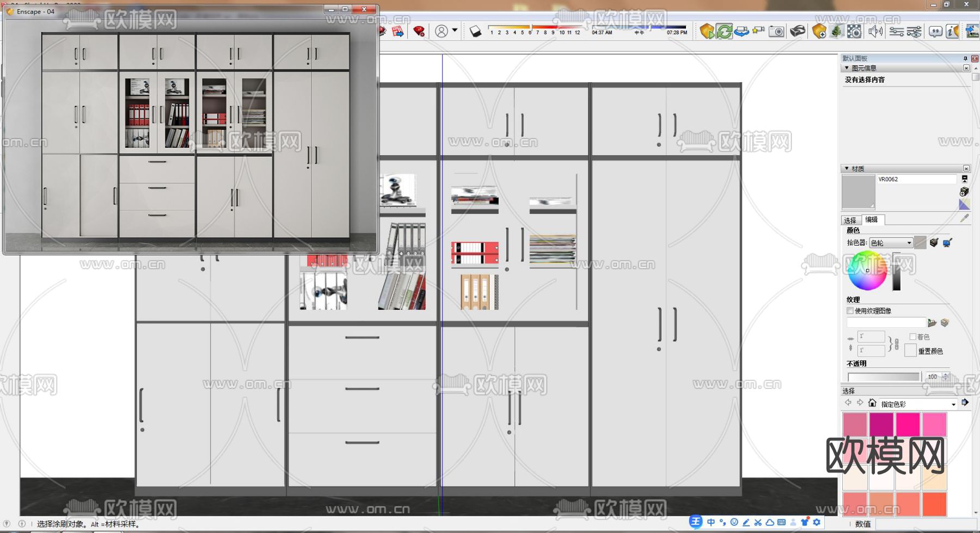Click the current material preview thumbnail
The image size is (980, 533).
858,192
